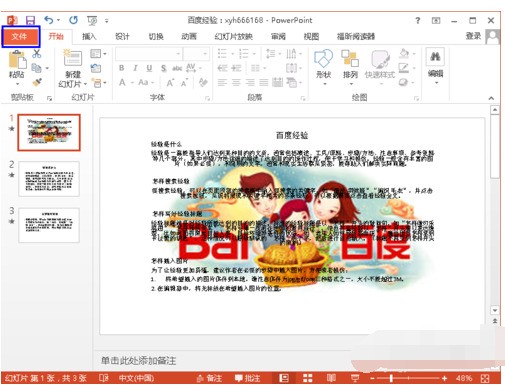Center the text
The width and height of the screenshot is (505, 387).
(x=236, y=82)
